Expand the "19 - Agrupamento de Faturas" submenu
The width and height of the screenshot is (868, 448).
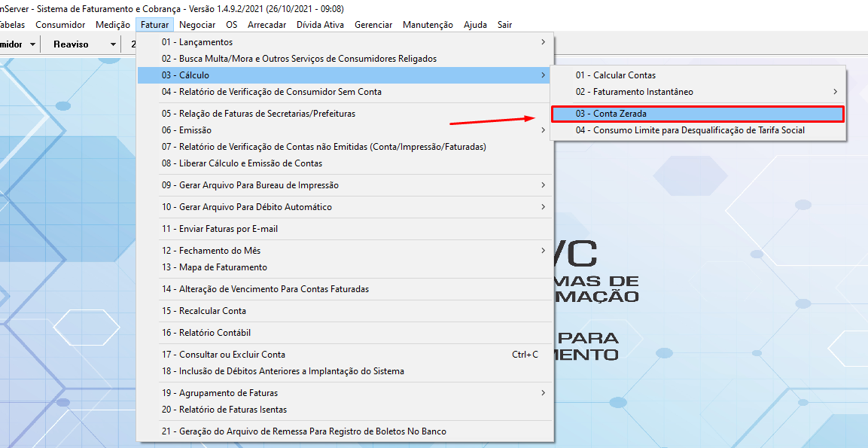[x=226, y=392]
